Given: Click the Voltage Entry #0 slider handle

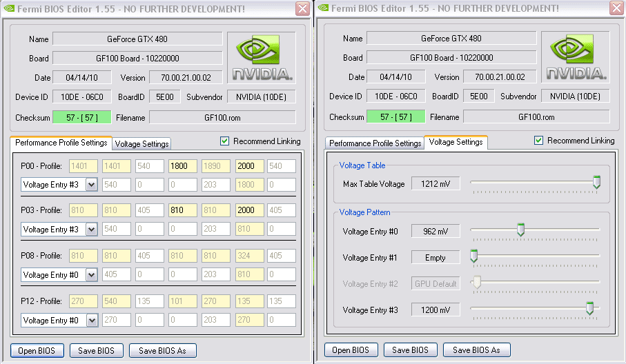Looking at the screenshot, I should (x=520, y=230).
